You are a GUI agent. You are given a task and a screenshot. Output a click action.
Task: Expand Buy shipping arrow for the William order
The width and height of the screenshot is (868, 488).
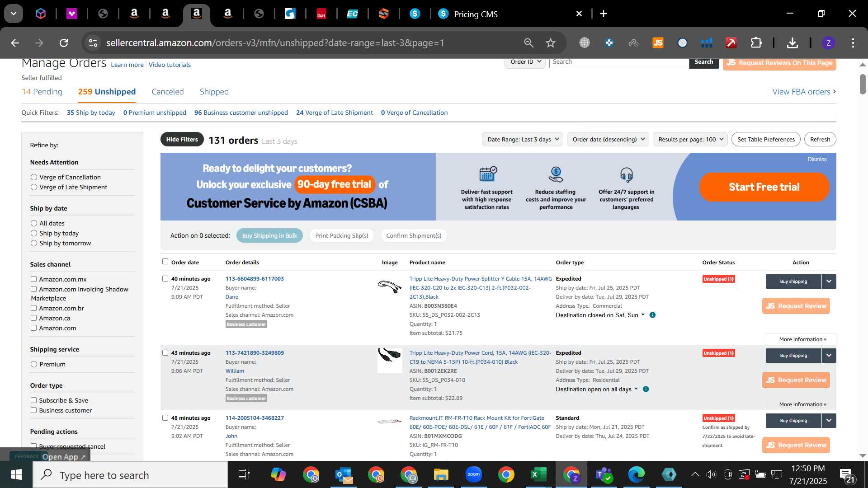click(829, 355)
